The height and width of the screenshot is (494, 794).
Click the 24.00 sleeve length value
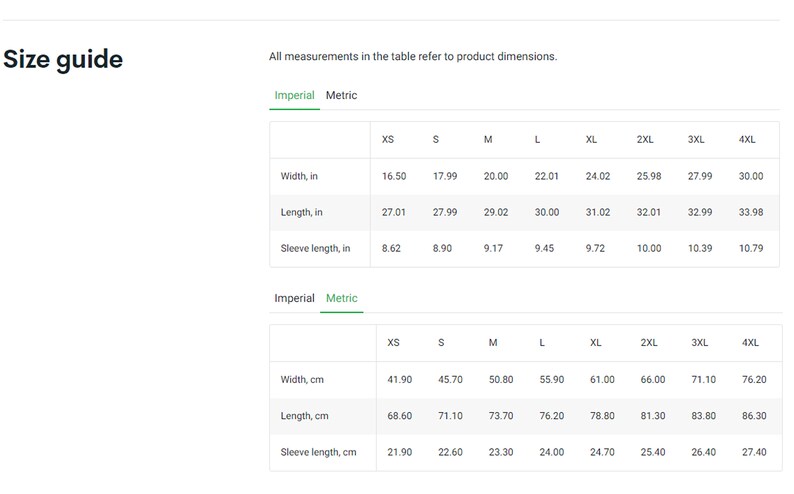click(x=551, y=452)
